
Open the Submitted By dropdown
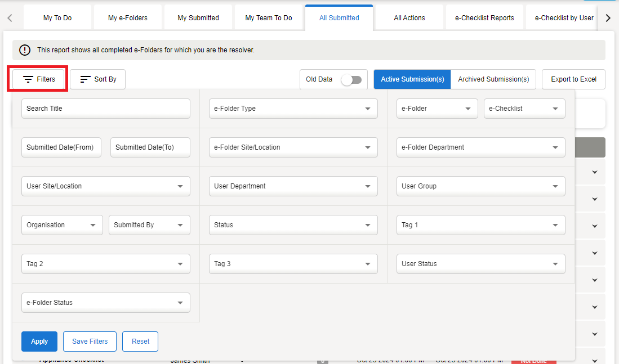(149, 225)
